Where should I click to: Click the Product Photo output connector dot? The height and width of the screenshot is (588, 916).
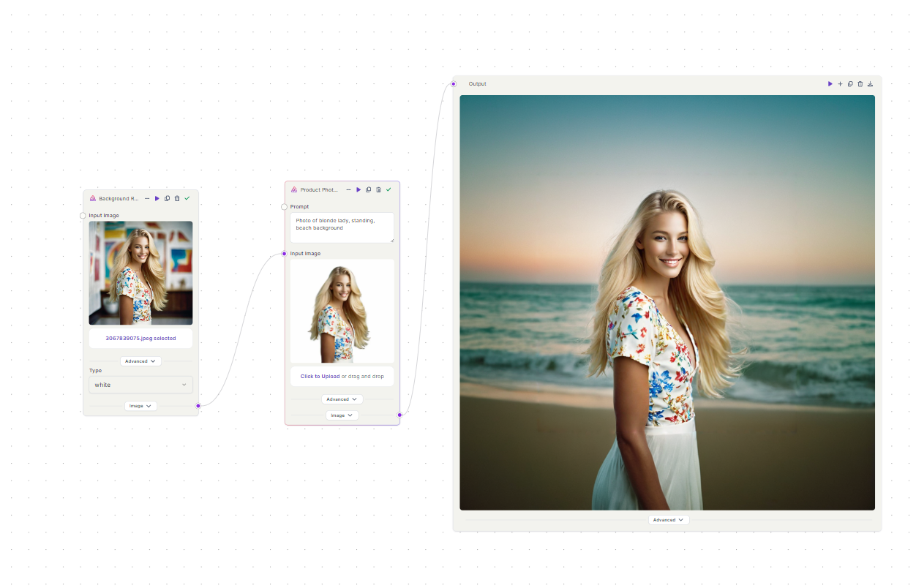(399, 415)
